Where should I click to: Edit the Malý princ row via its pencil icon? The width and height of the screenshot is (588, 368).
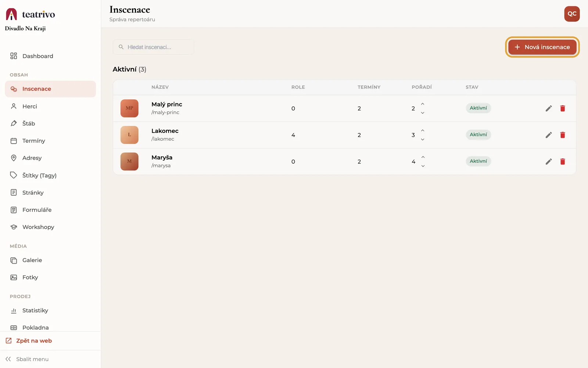click(x=549, y=108)
